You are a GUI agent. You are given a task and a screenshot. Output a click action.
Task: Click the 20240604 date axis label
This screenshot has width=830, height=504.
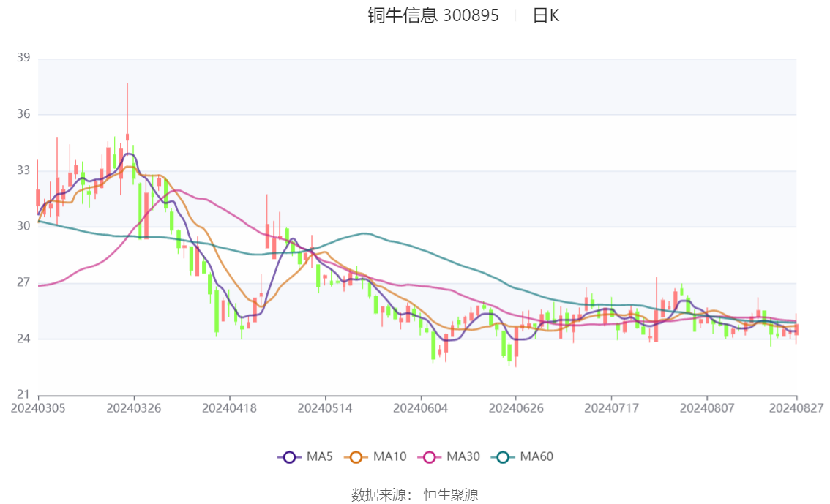pyautogui.click(x=420, y=408)
